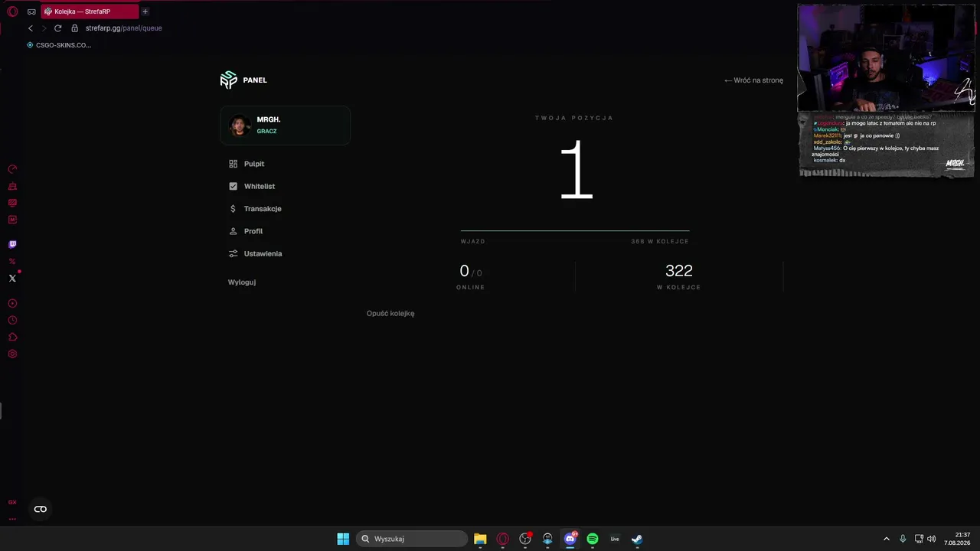Open Discord from the taskbar
The width and height of the screenshot is (980, 551).
click(x=570, y=539)
